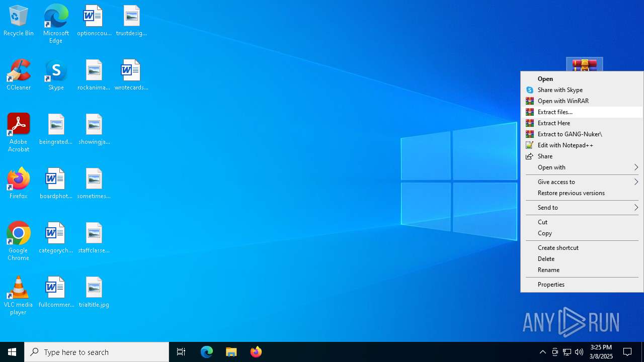Select the trialtitle.jpg file icon
644x362 pixels.
(94, 293)
